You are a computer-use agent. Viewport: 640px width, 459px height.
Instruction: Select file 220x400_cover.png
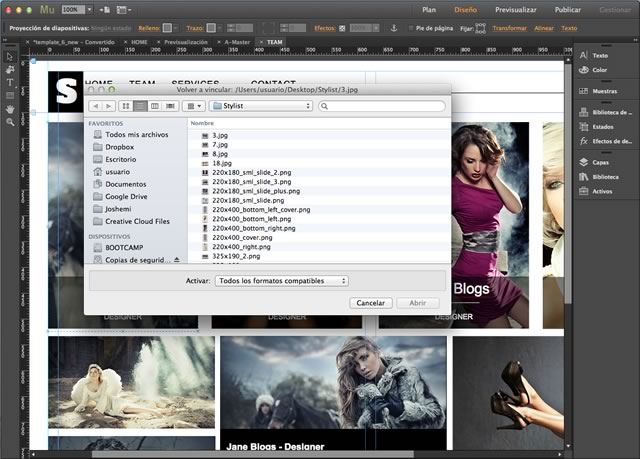tap(320, 237)
